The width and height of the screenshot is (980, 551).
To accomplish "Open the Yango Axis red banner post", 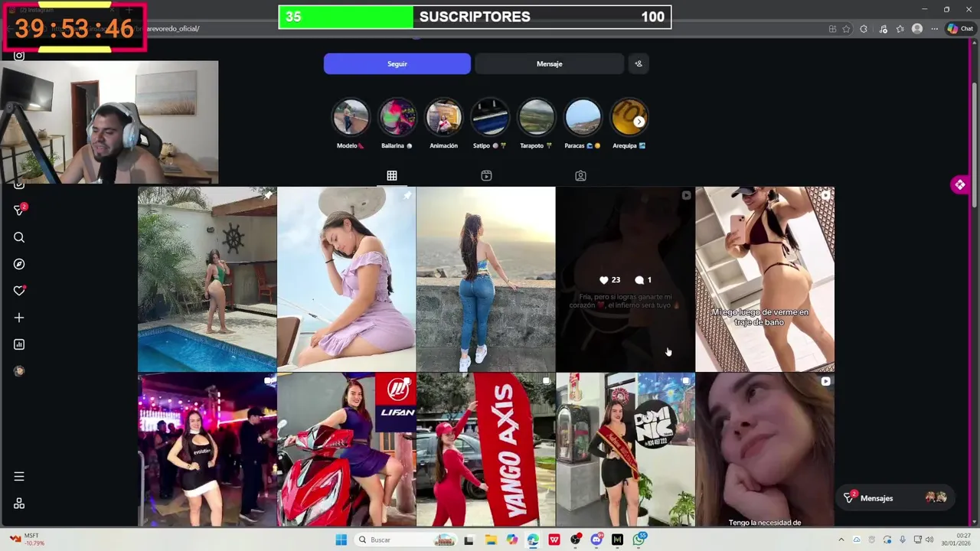I will pos(485,450).
